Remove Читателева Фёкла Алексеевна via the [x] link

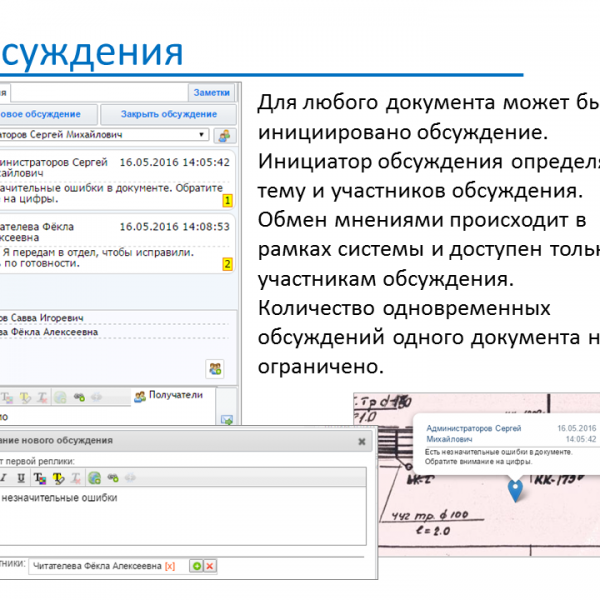170,566
